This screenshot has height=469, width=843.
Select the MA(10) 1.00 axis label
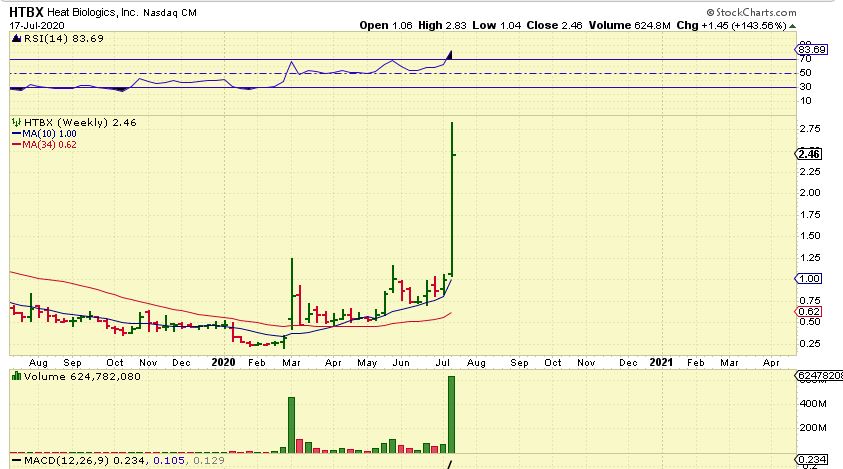[808, 278]
